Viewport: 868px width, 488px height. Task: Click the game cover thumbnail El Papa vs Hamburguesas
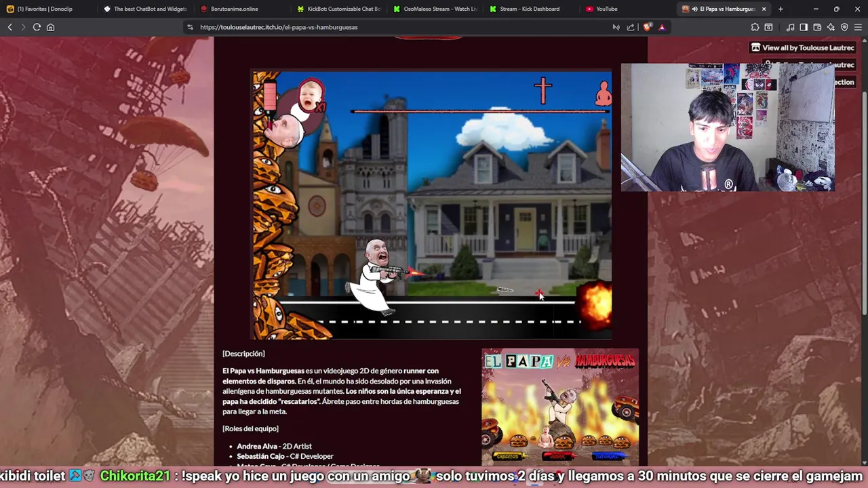560,407
